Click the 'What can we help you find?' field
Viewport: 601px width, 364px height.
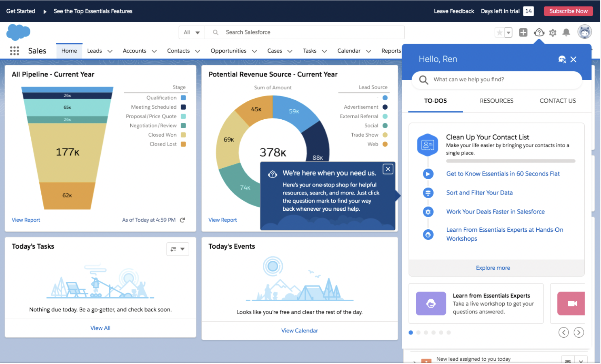point(497,80)
